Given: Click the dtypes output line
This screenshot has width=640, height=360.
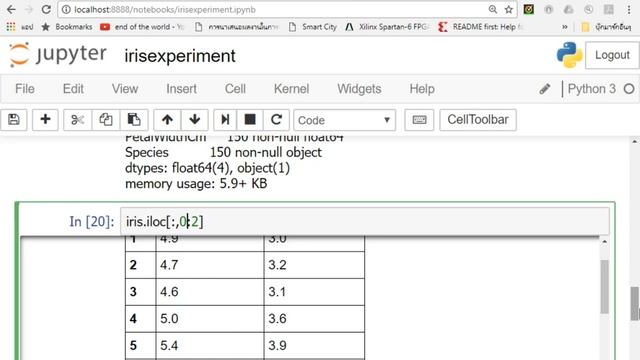Looking at the screenshot, I should click(207, 168).
